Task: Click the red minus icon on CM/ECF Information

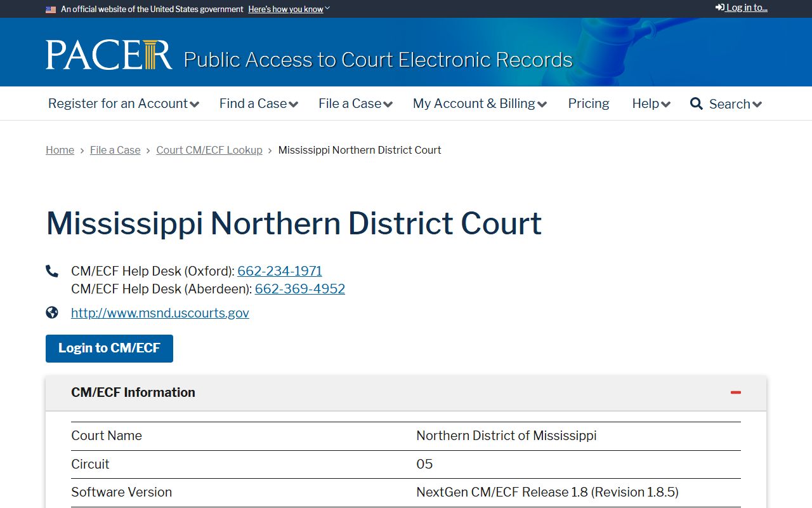Action: point(736,392)
